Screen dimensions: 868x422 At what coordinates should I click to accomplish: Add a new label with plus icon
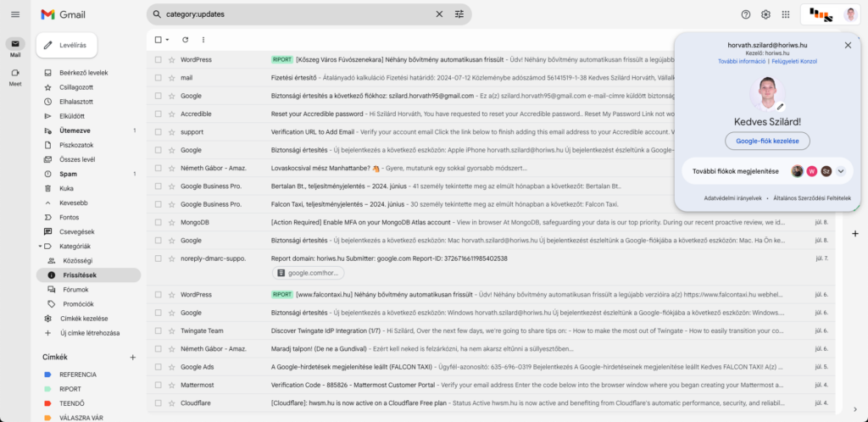[x=133, y=358]
